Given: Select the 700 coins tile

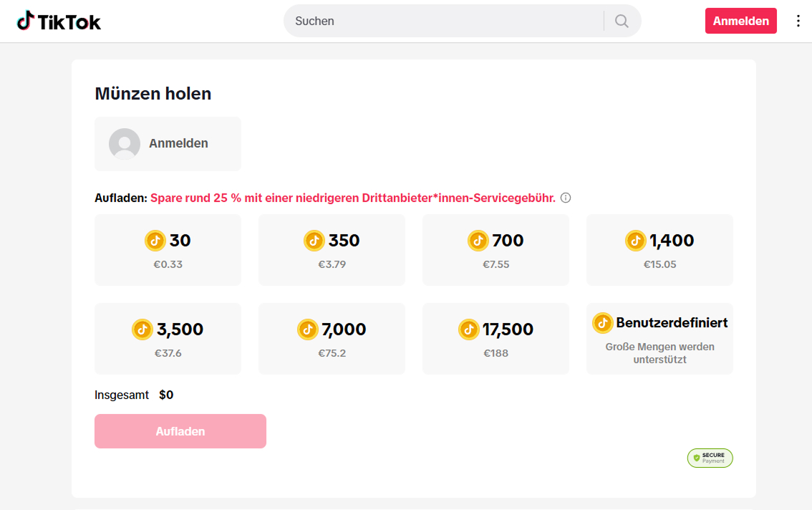Looking at the screenshot, I should click(x=496, y=250).
